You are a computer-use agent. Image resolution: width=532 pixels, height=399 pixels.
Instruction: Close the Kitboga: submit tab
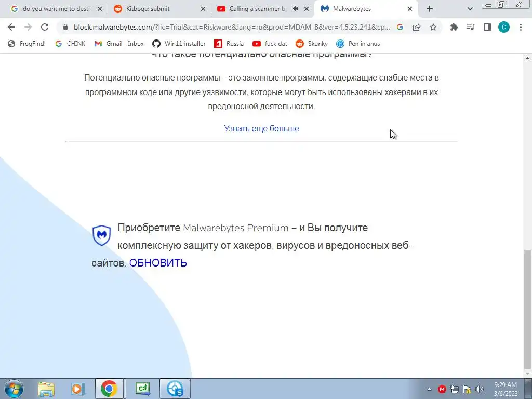point(203,9)
